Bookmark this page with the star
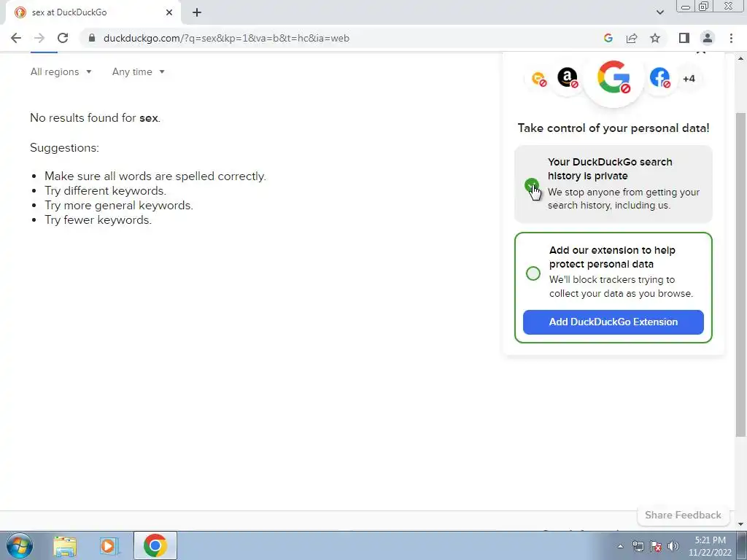Viewport: 747px width, 560px height. click(x=655, y=38)
